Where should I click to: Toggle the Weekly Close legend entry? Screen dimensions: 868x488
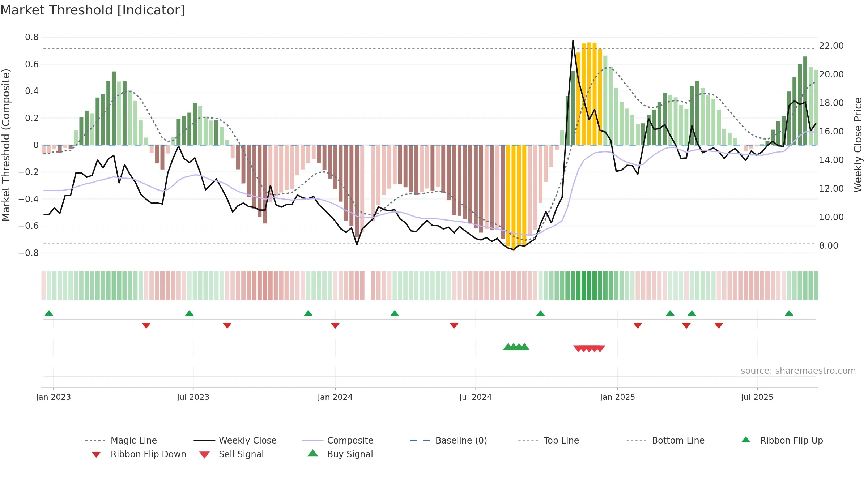(235, 440)
